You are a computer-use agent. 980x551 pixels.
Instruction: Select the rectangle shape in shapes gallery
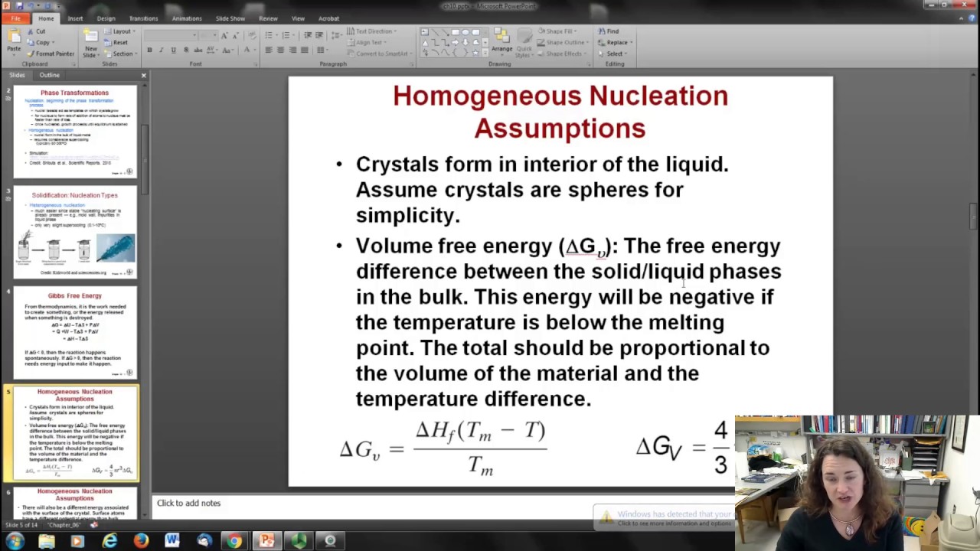(x=456, y=32)
